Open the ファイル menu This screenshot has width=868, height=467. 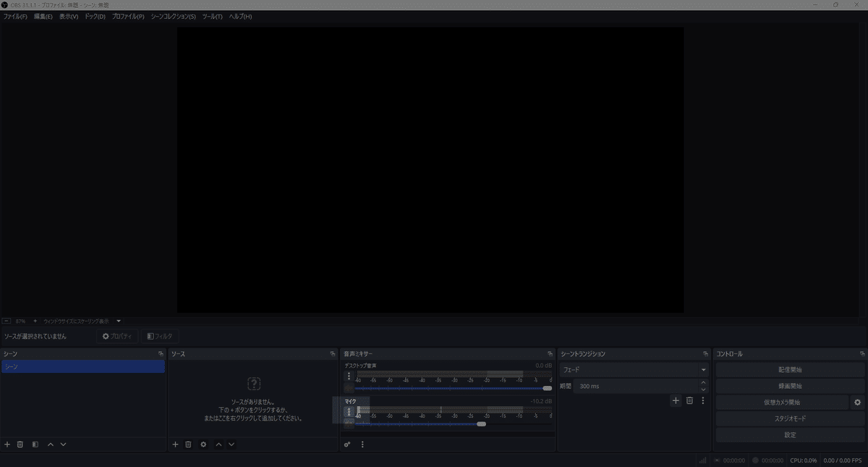pos(14,16)
